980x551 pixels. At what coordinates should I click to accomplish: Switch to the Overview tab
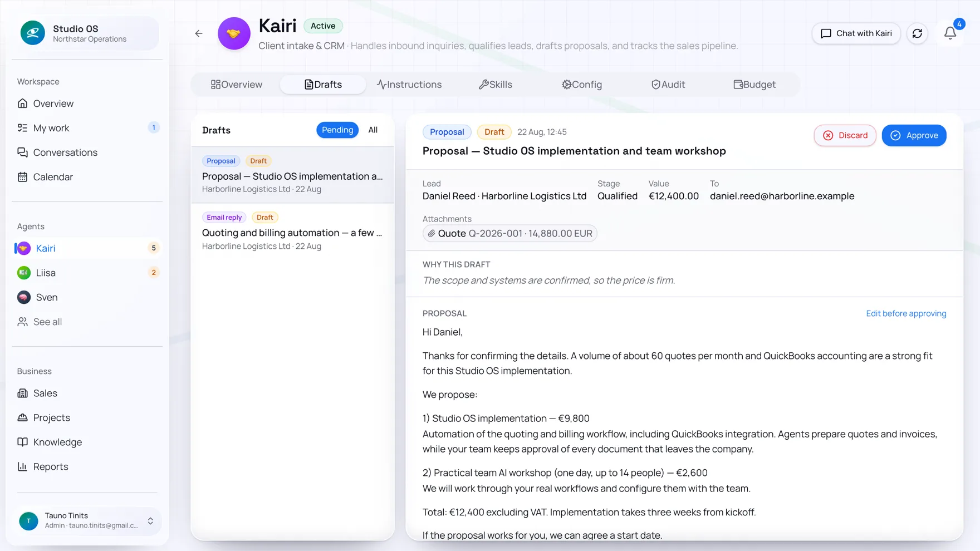pyautogui.click(x=237, y=85)
